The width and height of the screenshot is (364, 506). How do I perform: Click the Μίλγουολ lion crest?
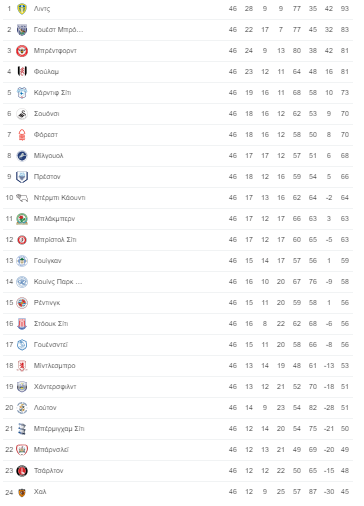(x=22, y=156)
